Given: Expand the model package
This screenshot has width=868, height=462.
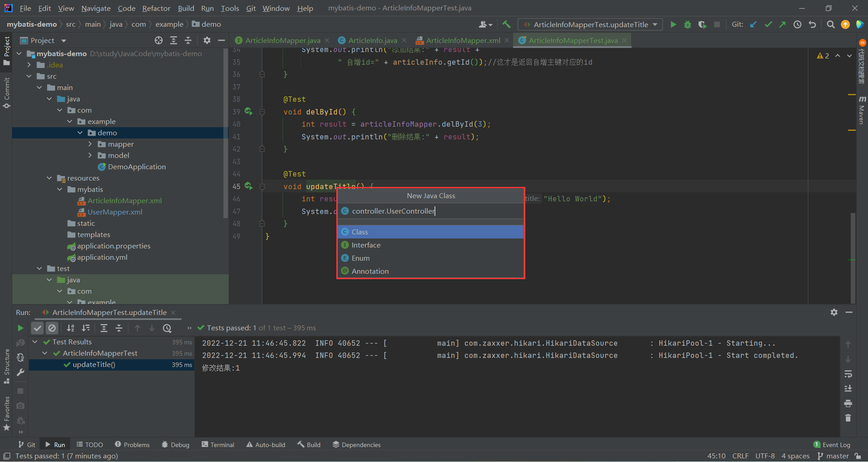Looking at the screenshot, I should click(90, 155).
